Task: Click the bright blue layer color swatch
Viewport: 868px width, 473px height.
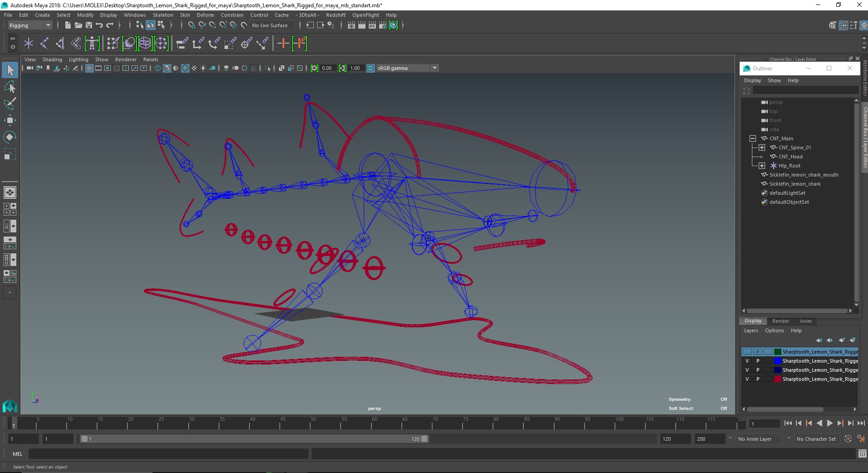Action: pos(777,361)
